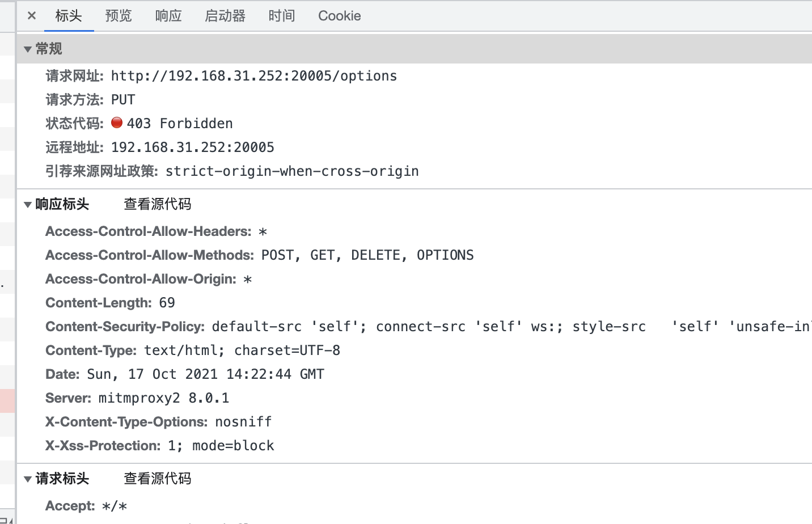
Task: Click the Date header value Sun, 17 Oct 2021
Action: [x=206, y=374]
